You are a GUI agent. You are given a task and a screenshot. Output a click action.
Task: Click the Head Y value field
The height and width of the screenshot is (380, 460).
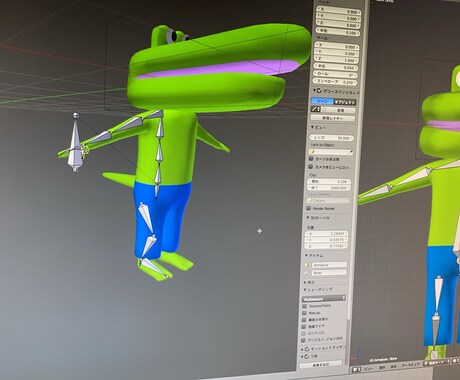[x=338, y=18]
